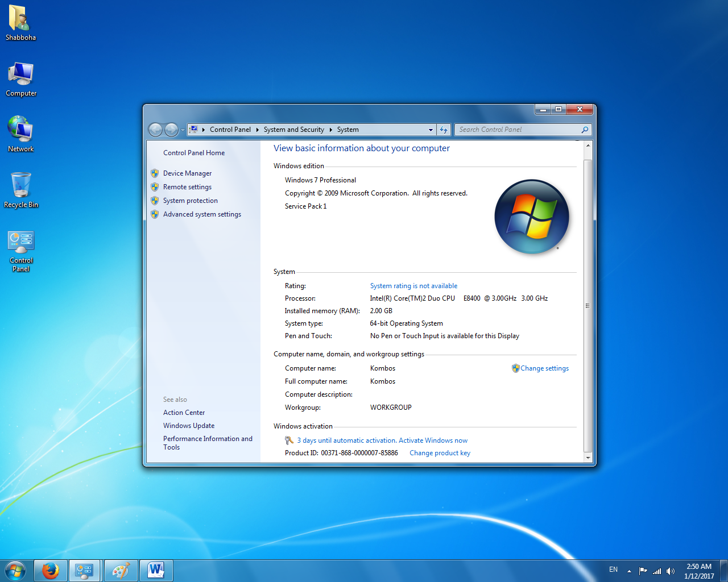The image size is (728, 582).
Task: Click the EN language indicator
Action: (x=613, y=569)
